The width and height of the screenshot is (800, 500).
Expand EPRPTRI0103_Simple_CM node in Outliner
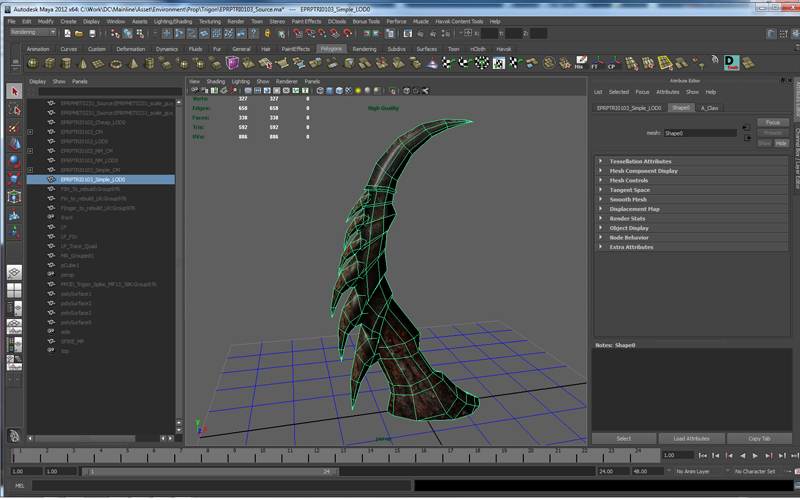pyautogui.click(x=30, y=170)
